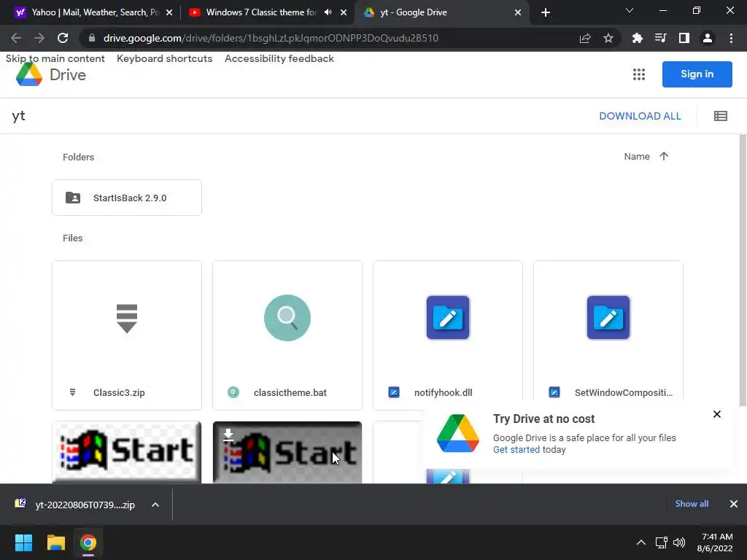The image size is (747, 560).
Task: Open a new browser tab
Action: pos(546,12)
